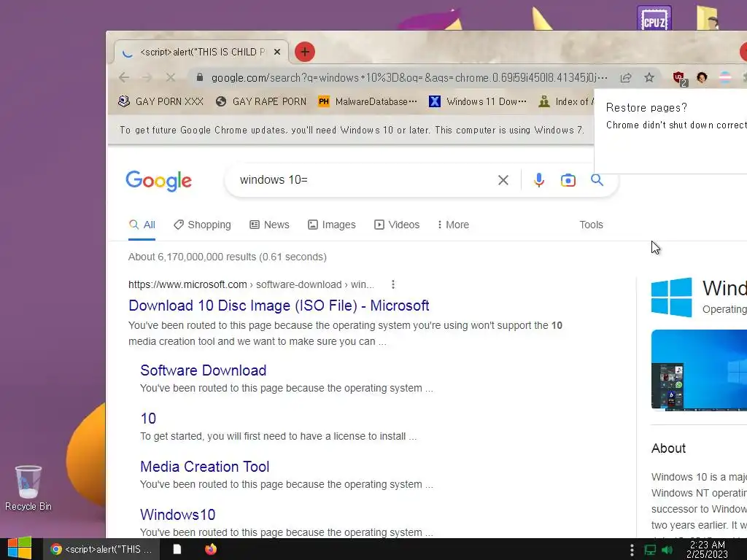Open the search Tools options

pyautogui.click(x=591, y=225)
